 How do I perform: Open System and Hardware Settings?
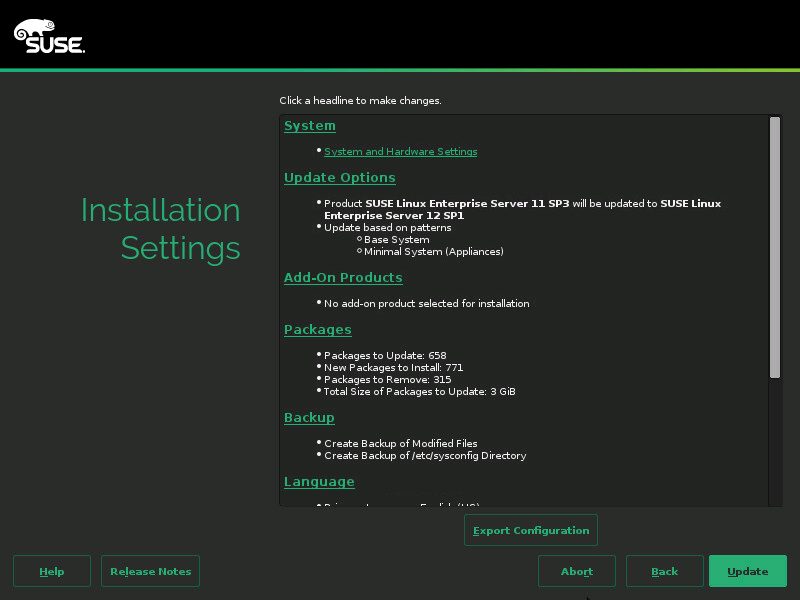point(400,151)
